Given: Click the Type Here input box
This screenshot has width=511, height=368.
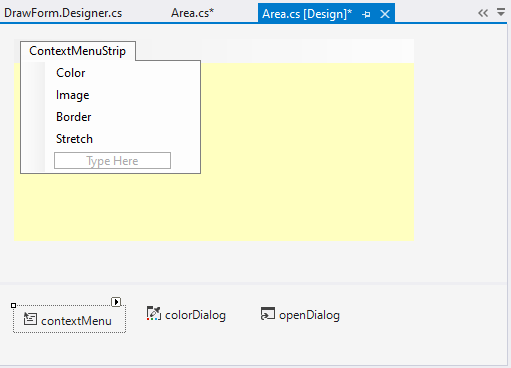Looking at the screenshot, I should [112, 161].
